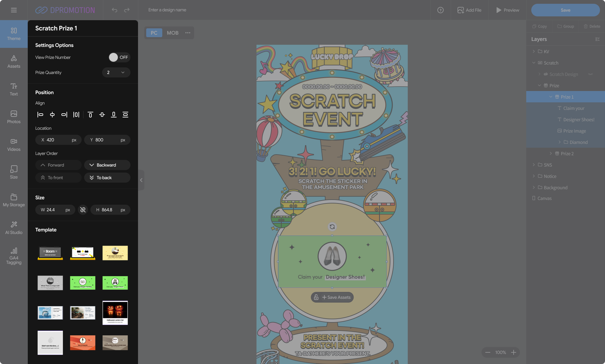Click the rotate handle above prize box

[332, 227]
